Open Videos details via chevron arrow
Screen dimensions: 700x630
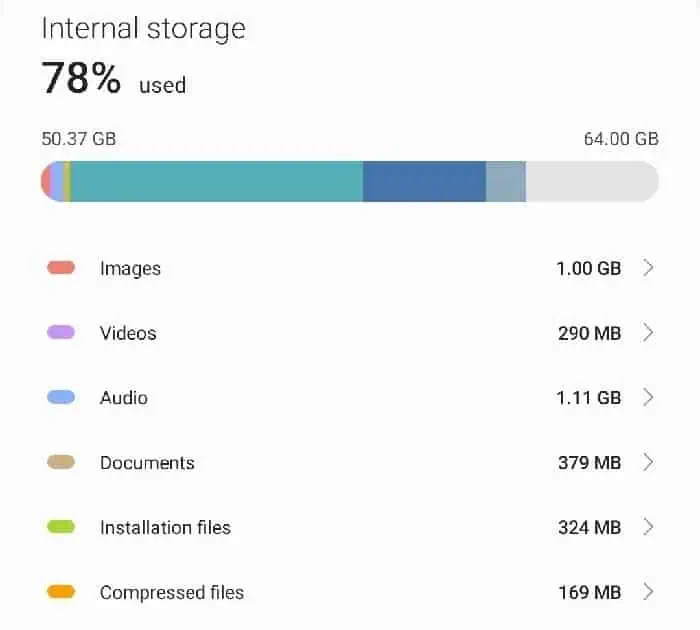648,333
